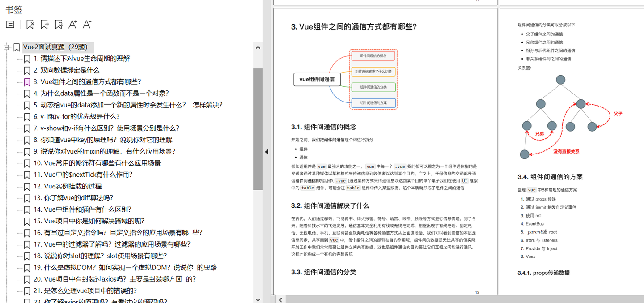Image resolution: width=644 pixels, height=303 pixels.
Task: Open bookmark 14. Vue中组件和插件有什么区别
Action: pos(82,210)
